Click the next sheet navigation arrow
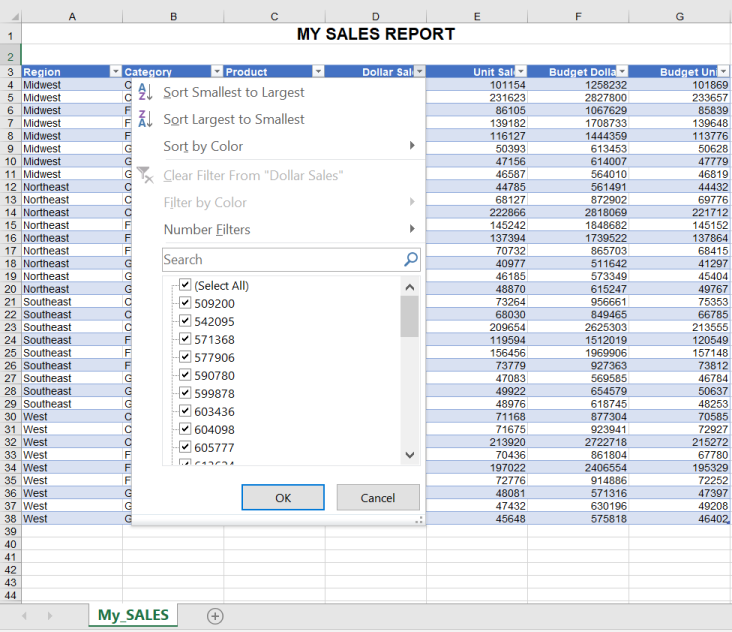This screenshot has width=732, height=632. pos(52,616)
